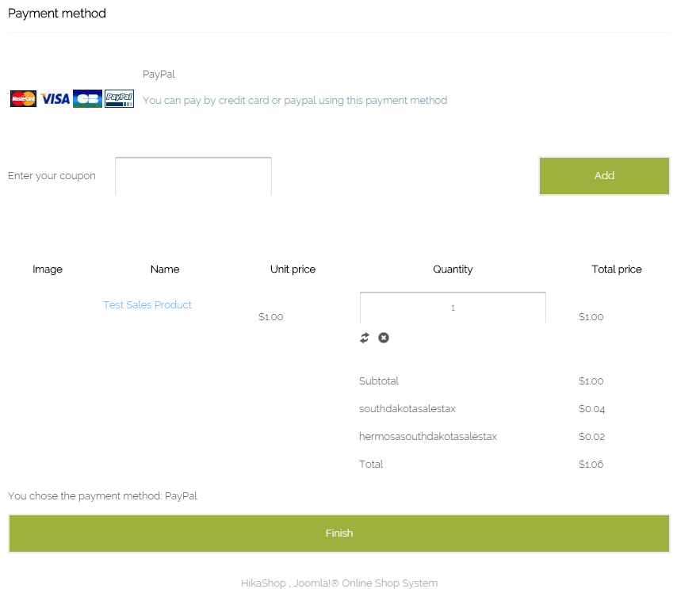Click the CB card logo

(x=87, y=99)
